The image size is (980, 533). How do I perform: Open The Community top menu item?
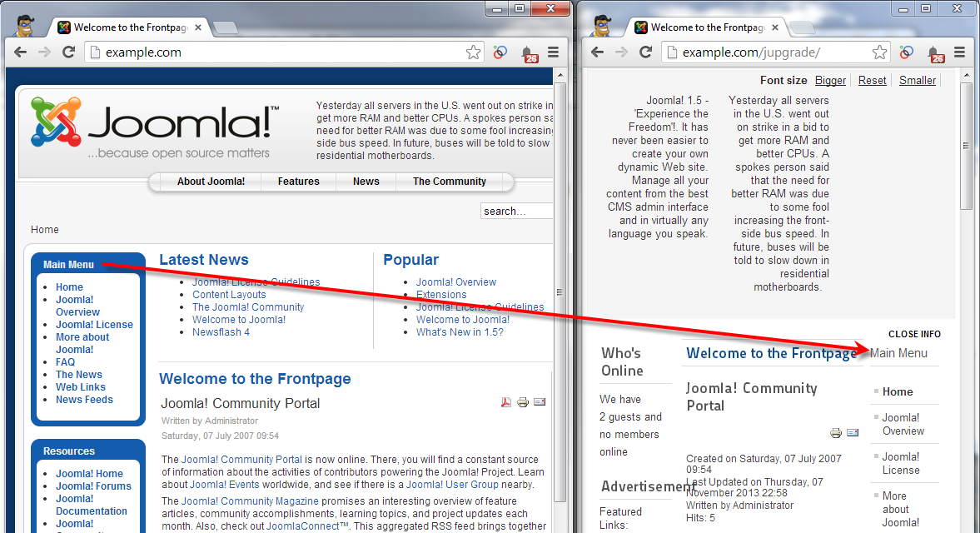click(450, 182)
